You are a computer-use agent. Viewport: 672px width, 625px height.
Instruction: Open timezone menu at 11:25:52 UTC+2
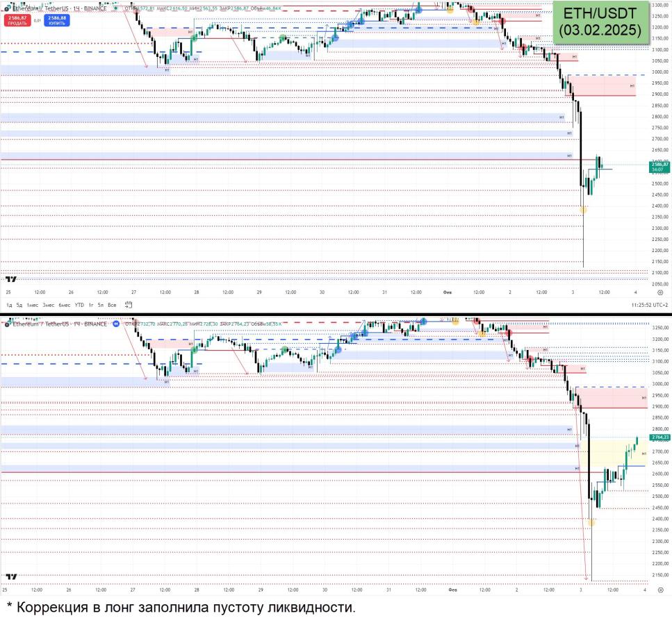(x=650, y=305)
